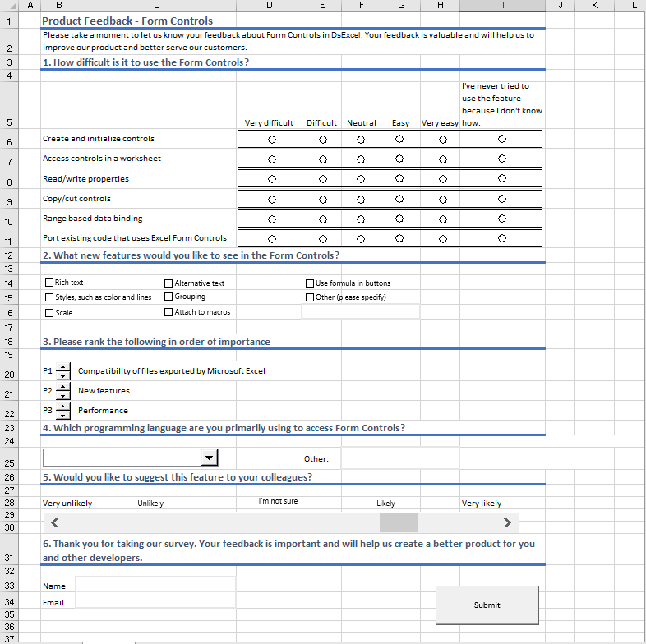Click the 'Unlikely' label

150,504
